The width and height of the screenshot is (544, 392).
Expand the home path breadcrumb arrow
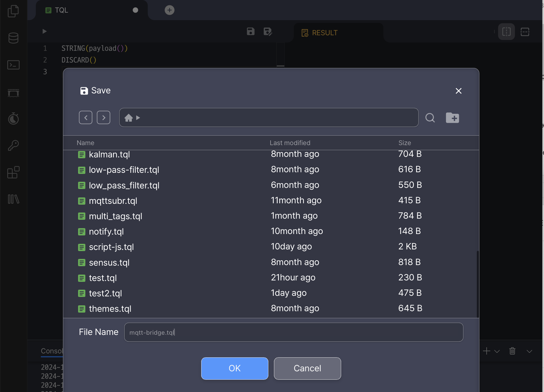point(138,118)
